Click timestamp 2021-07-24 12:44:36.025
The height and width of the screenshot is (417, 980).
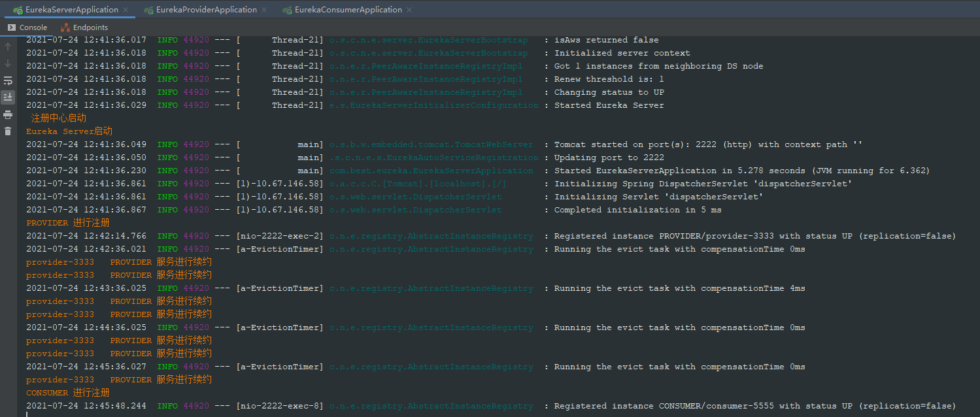pos(86,327)
